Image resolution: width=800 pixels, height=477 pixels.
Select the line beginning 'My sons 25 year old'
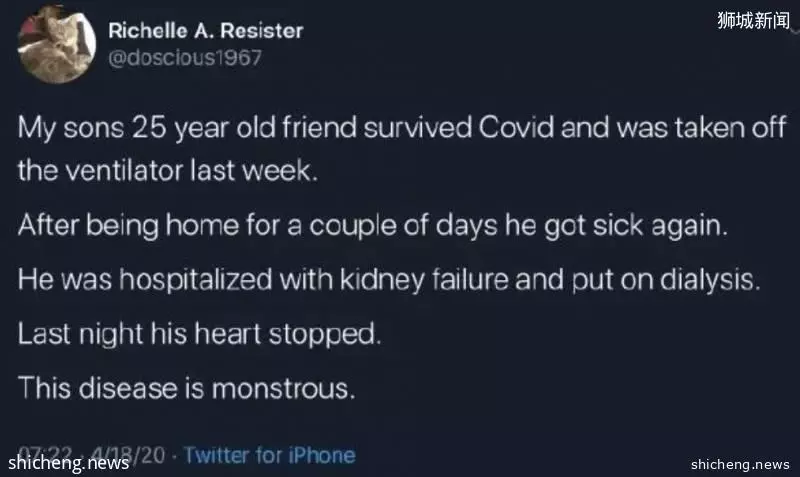point(402,128)
